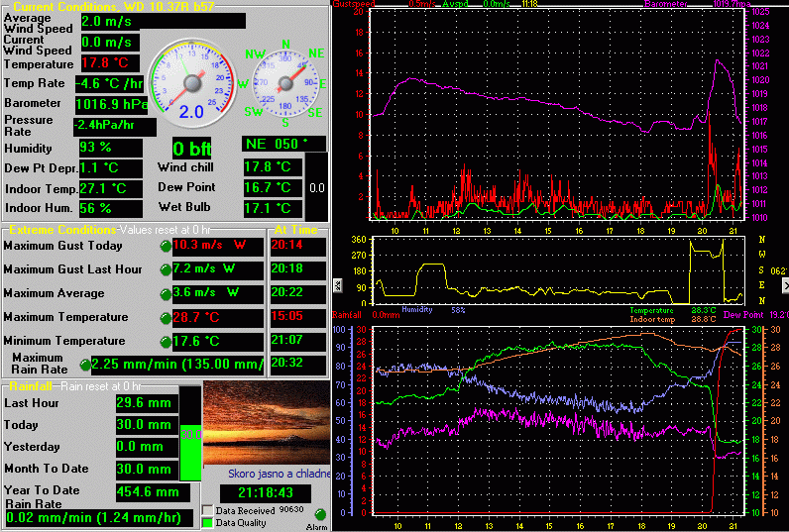Click the sunset forecast image
789x532 pixels.
click(x=265, y=423)
